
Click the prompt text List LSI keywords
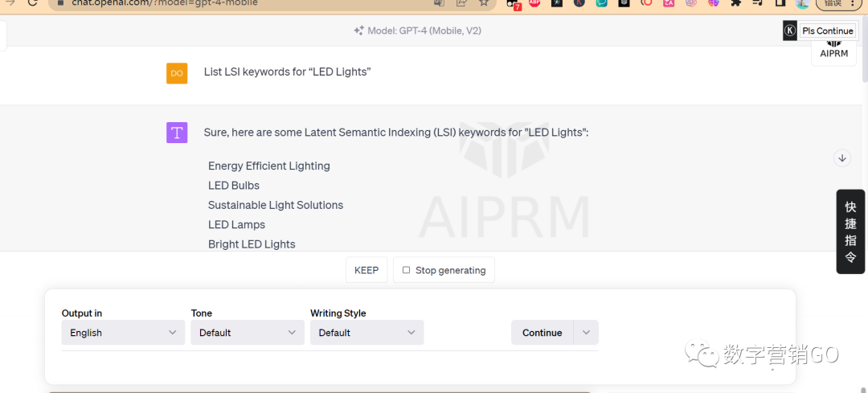click(287, 72)
